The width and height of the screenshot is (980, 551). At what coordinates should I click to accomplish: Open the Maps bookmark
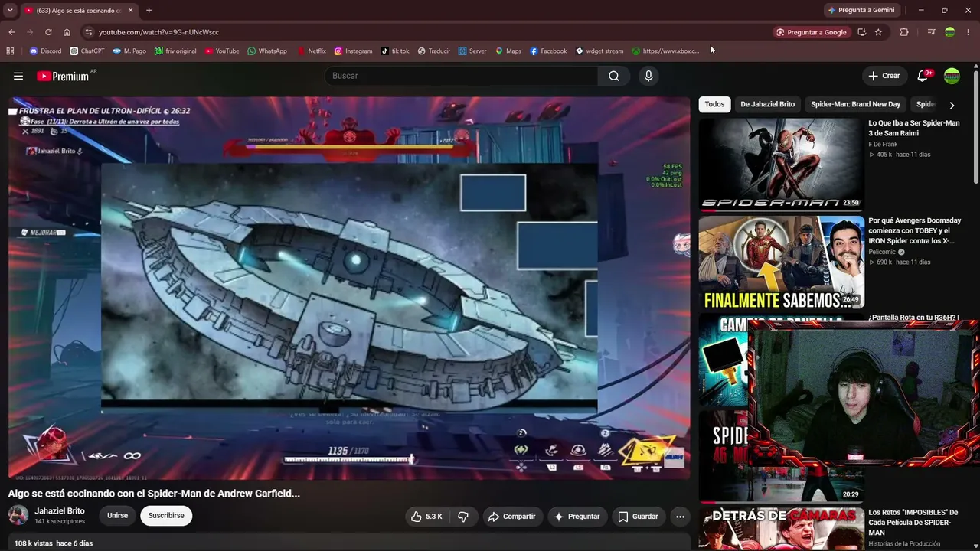tap(508, 51)
